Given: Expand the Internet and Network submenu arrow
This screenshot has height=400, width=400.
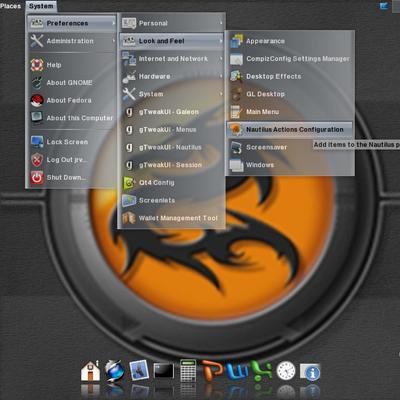Looking at the screenshot, I should point(221,59).
